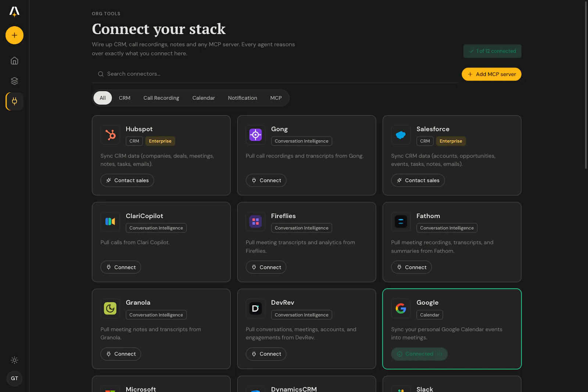The image size is (588, 392).
Task: Open the GT user avatar
Action: coord(14,378)
